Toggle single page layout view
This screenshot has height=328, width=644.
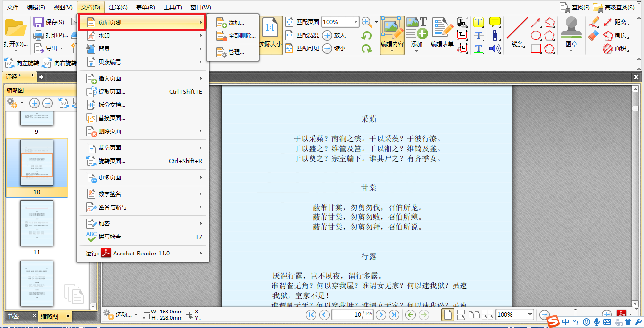pos(448,314)
